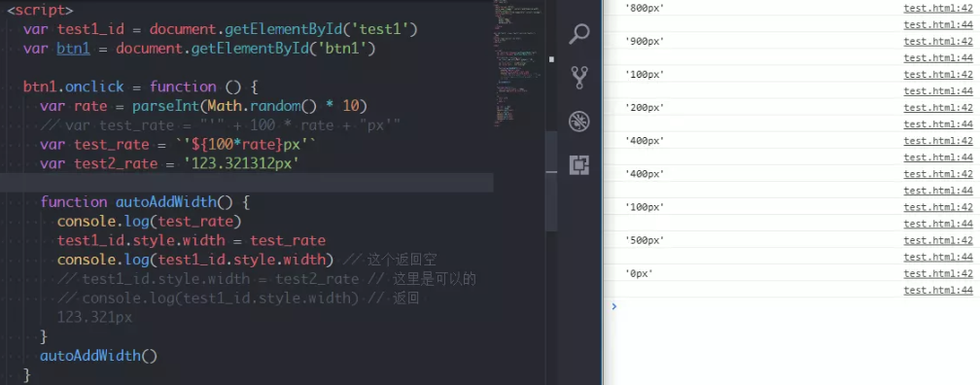This screenshot has width=980, height=385.
Task: Place cursor on the highlighted empty line
Action: click(247, 183)
